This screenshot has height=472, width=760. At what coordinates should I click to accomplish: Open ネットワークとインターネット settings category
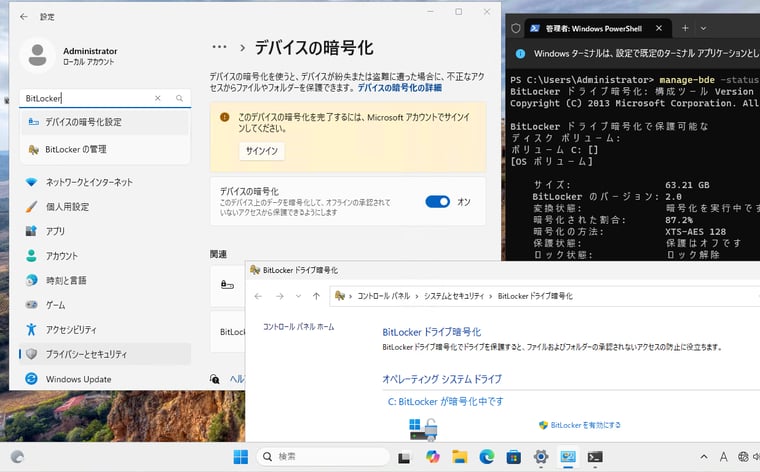coord(105,182)
